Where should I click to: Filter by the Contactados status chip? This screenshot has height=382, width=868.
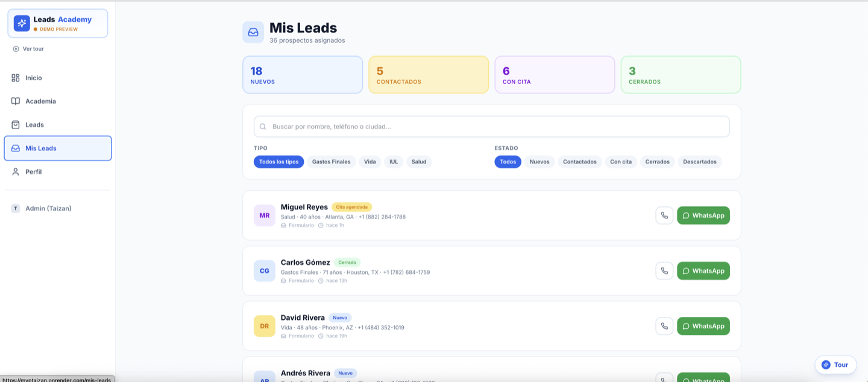pyautogui.click(x=580, y=162)
